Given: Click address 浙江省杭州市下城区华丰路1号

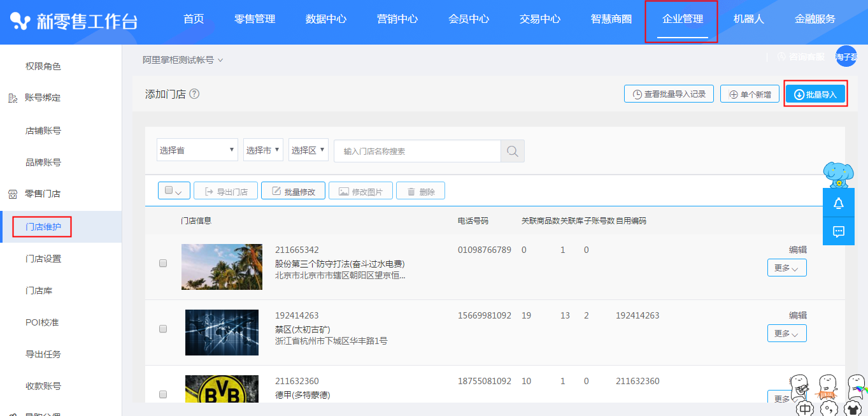Looking at the screenshot, I should pos(331,341).
